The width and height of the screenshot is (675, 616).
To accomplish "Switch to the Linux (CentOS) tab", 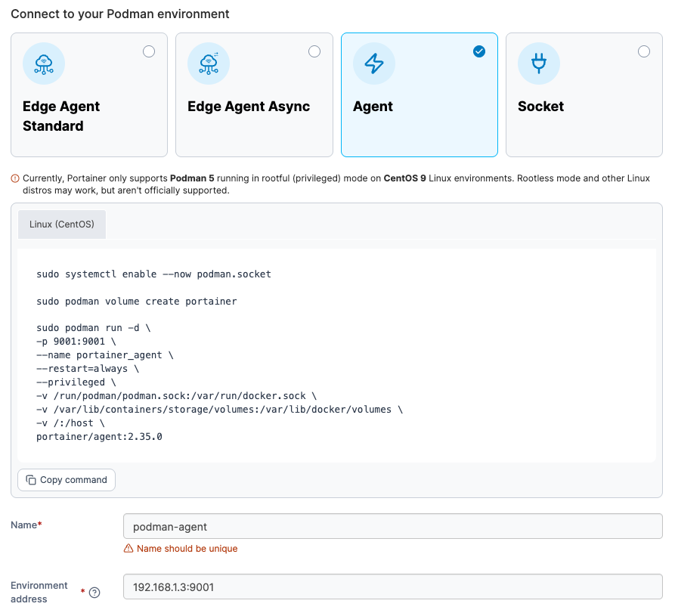I will 62,224.
